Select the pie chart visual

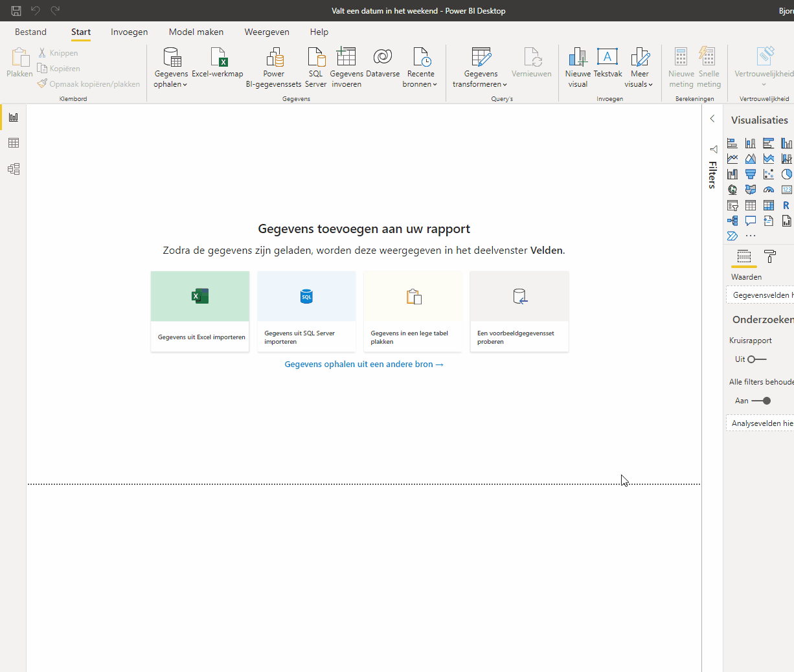(x=787, y=174)
